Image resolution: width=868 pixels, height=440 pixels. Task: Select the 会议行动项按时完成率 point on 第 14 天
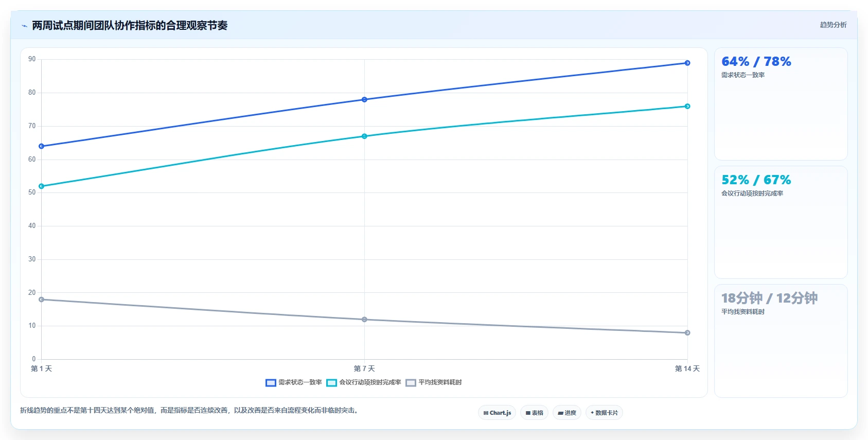pyautogui.click(x=687, y=106)
